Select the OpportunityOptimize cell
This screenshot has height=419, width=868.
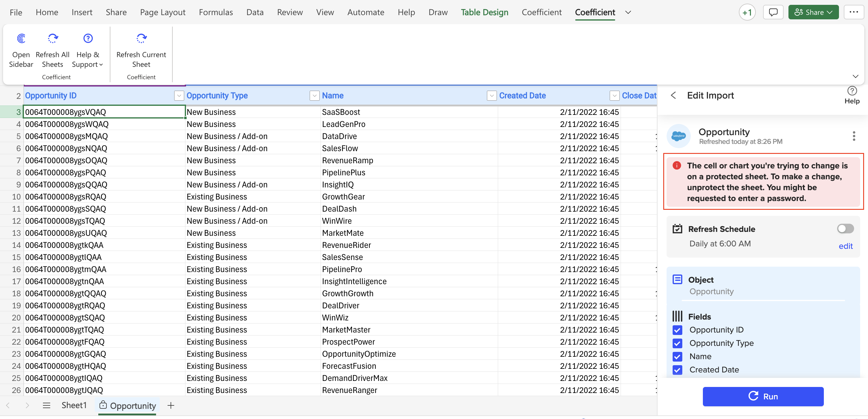pos(409,354)
